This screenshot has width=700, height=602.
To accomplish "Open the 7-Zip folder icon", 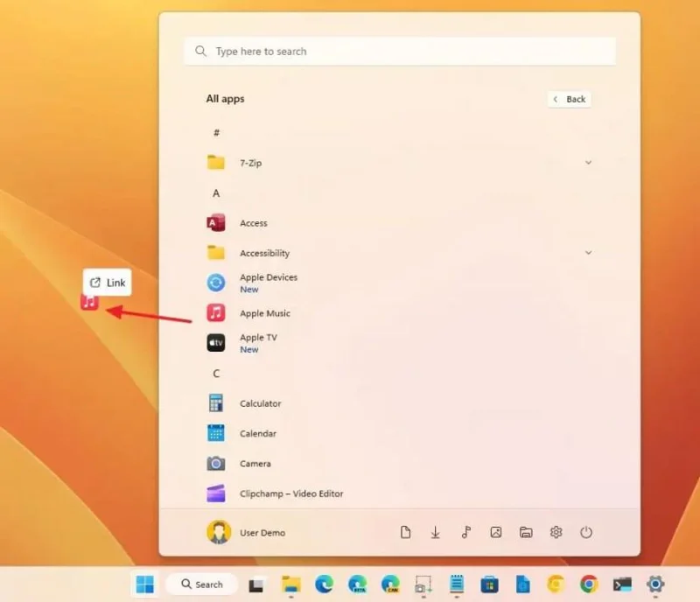I will 215,163.
